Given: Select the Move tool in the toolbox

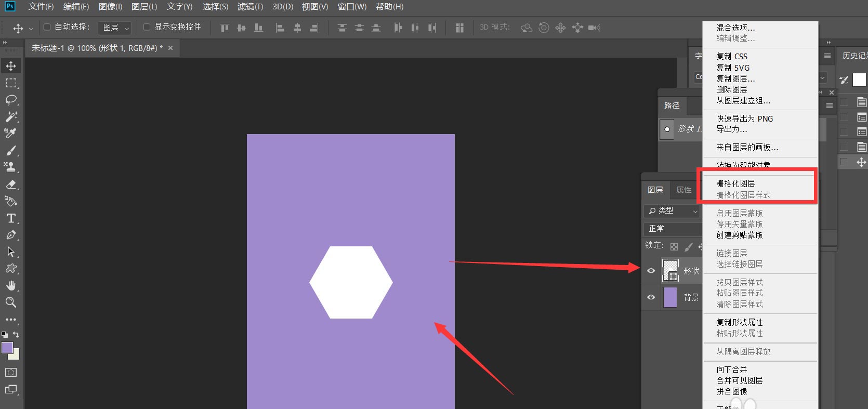Looking at the screenshot, I should pyautogui.click(x=11, y=66).
